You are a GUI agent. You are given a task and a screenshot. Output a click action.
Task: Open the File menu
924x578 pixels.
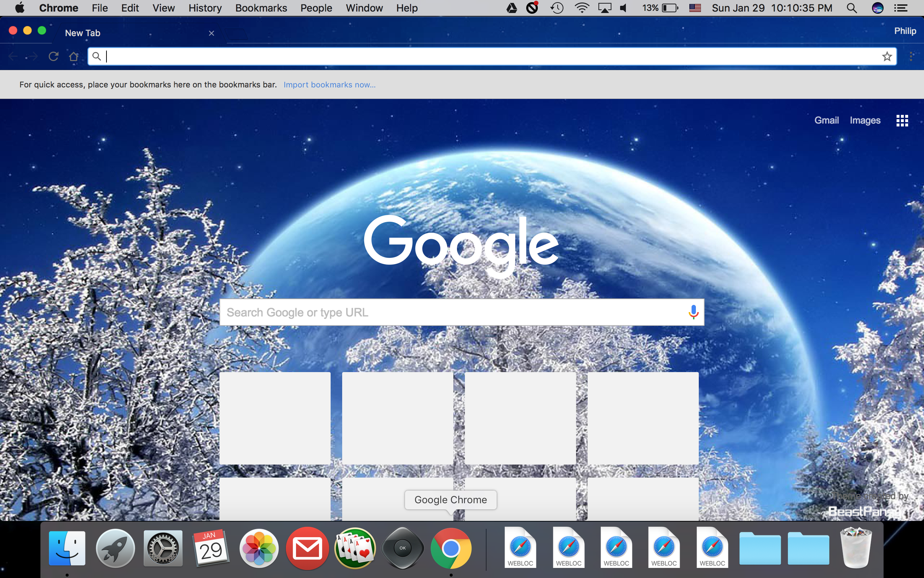click(100, 8)
